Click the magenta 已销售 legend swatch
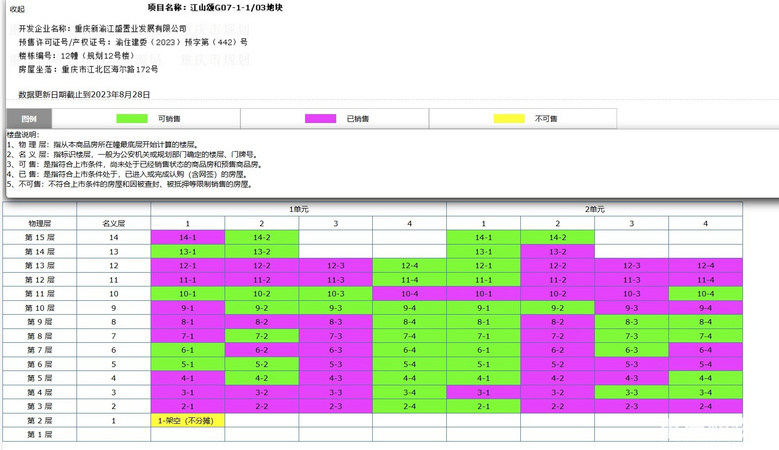 [320, 118]
